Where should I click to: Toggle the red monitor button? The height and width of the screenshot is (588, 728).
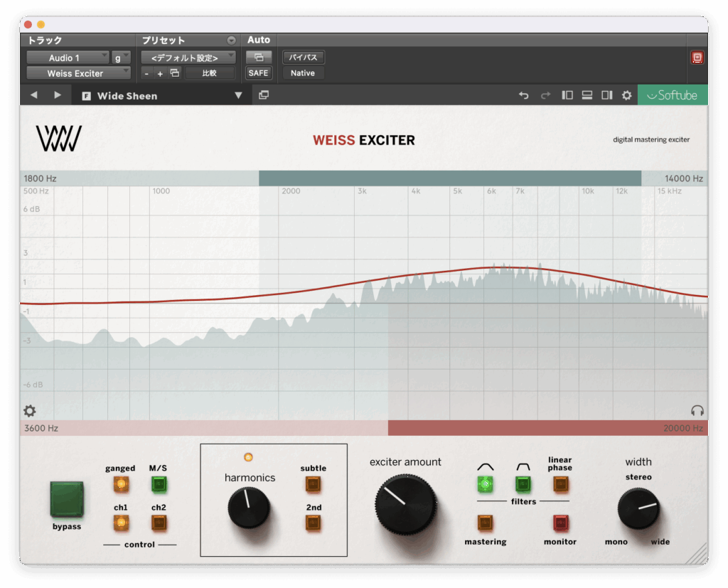560,523
